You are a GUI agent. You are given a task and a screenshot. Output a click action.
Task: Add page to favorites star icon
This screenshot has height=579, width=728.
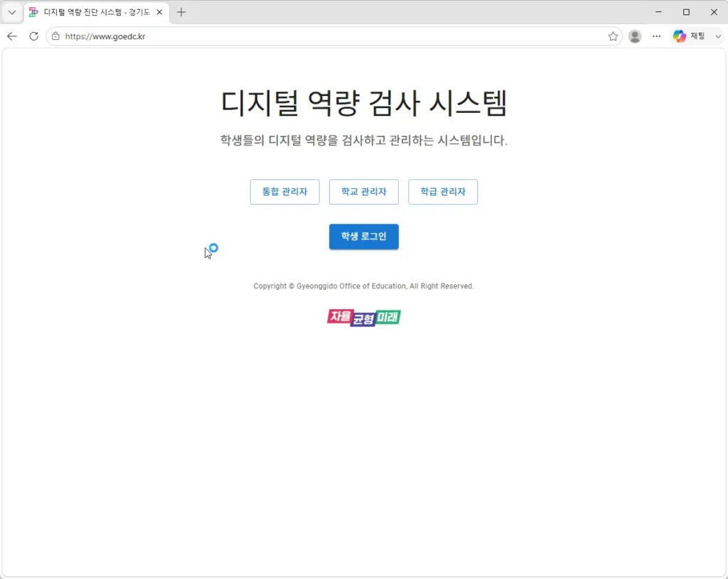point(613,36)
